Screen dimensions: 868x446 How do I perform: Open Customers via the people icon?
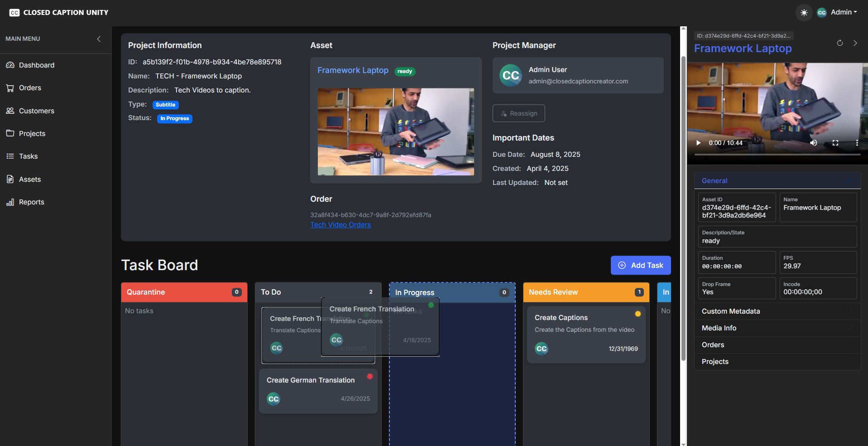click(x=10, y=111)
